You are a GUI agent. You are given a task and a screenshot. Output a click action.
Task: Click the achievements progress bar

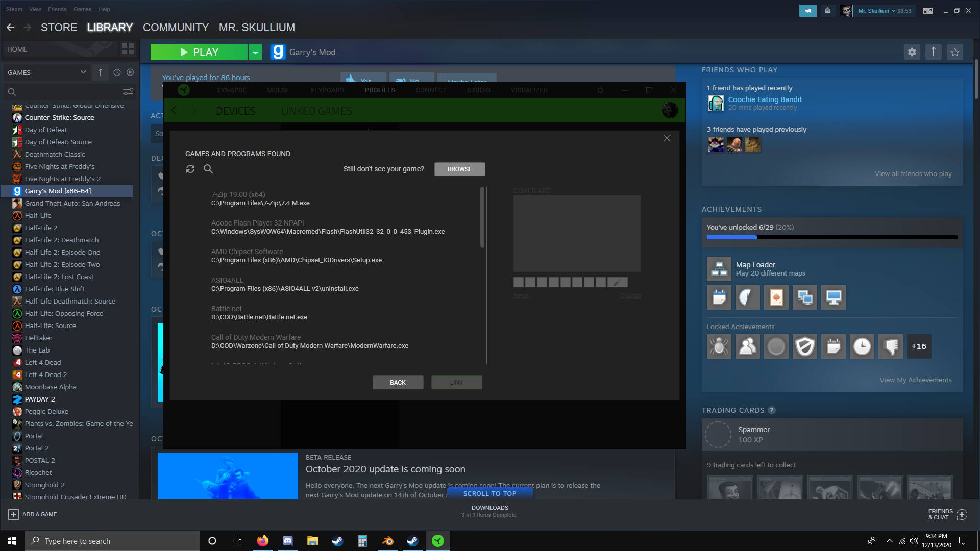coord(832,237)
